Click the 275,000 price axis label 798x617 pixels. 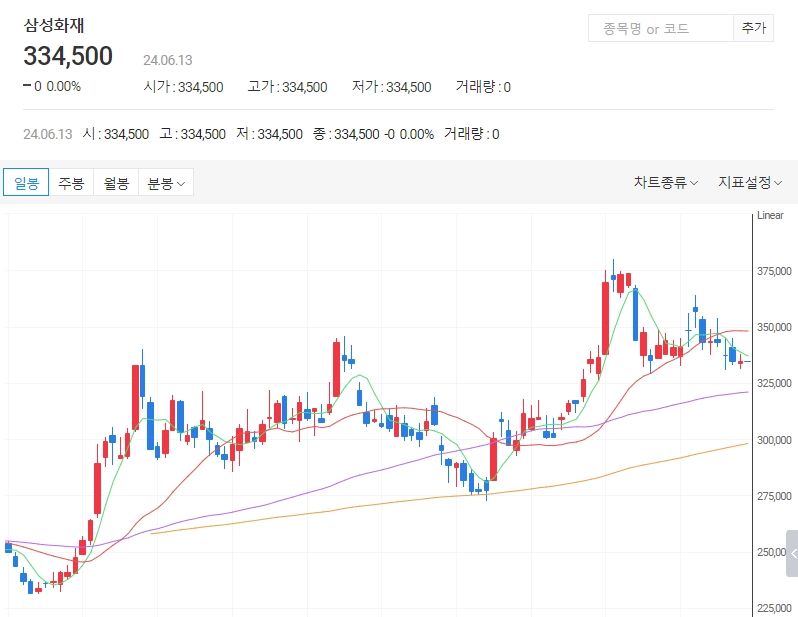click(774, 496)
